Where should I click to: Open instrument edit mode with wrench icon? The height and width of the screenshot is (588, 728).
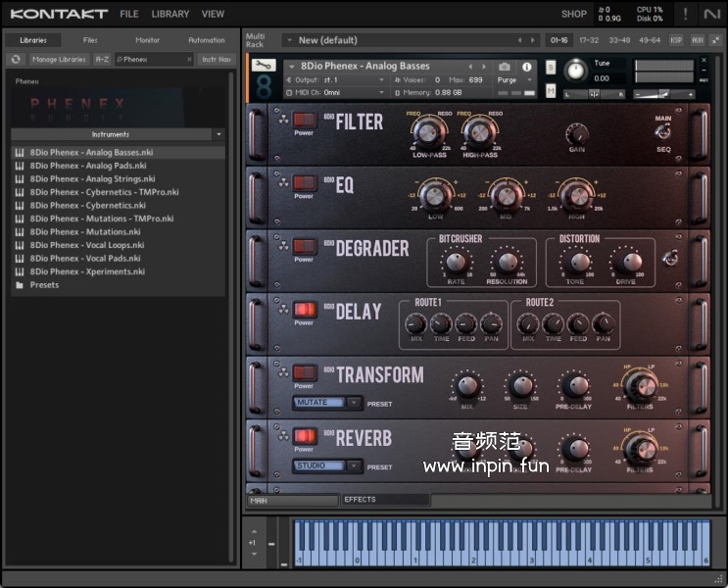(x=263, y=66)
